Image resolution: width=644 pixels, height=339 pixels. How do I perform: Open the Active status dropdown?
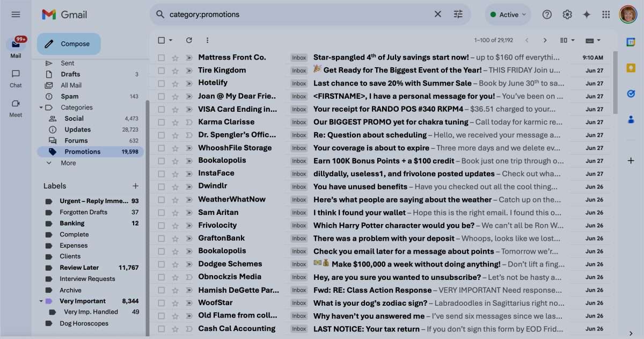(x=508, y=15)
